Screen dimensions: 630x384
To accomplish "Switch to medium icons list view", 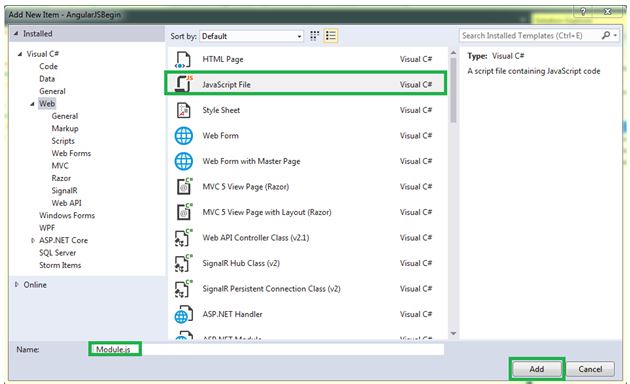I will tap(331, 36).
